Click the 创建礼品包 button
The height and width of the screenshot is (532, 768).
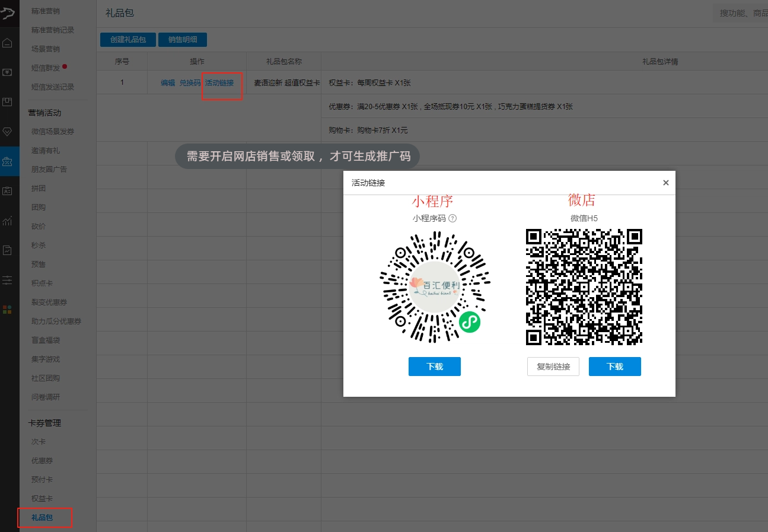[x=128, y=40]
